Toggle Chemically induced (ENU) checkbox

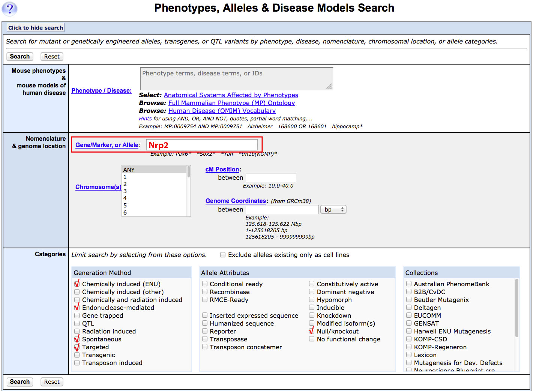[77, 284]
